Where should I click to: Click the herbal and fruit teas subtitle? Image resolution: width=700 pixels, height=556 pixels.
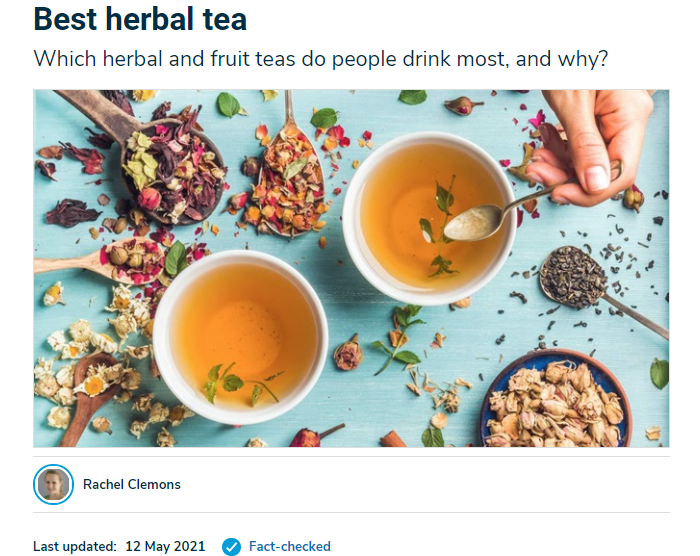321,59
